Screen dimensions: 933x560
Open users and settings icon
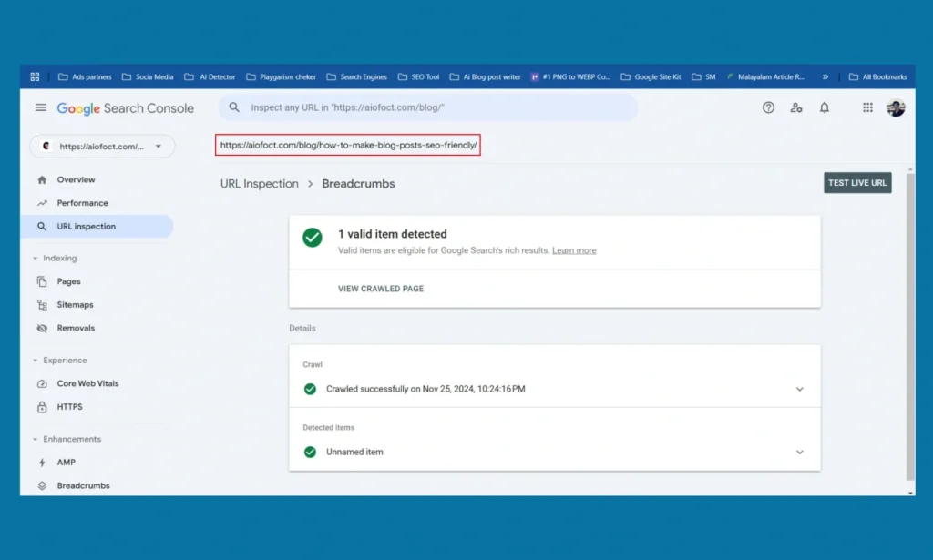click(796, 107)
